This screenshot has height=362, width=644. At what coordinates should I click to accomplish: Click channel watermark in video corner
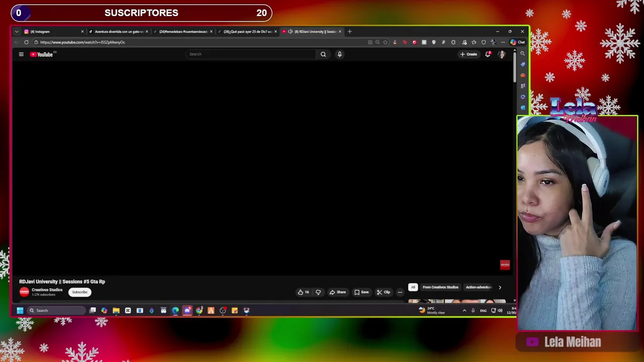505,265
